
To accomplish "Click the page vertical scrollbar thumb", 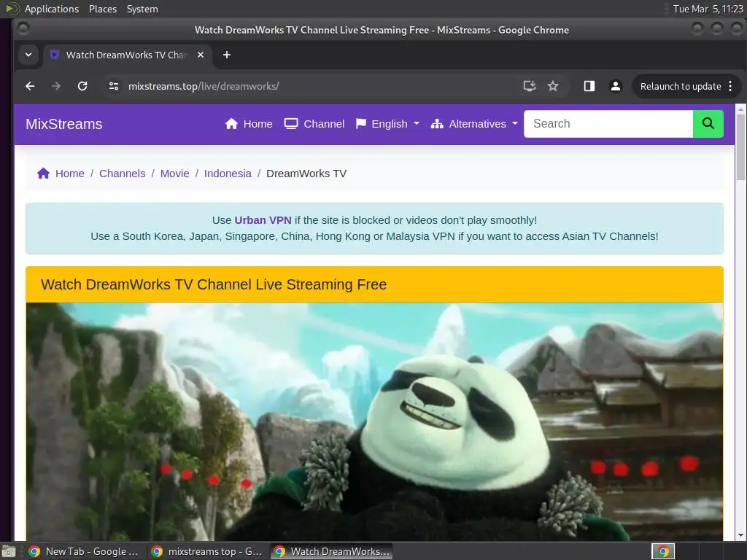I will click(740, 147).
